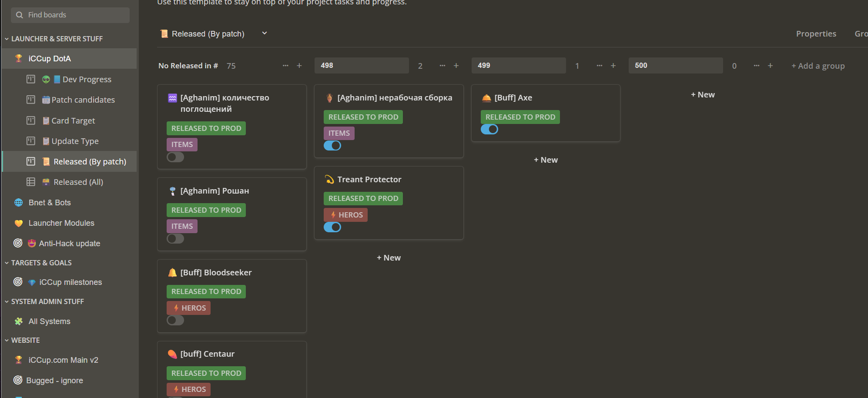Enable the toggle on the [Aghanim] Рошан card
The image size is (868, 398).
click(175, 238)
